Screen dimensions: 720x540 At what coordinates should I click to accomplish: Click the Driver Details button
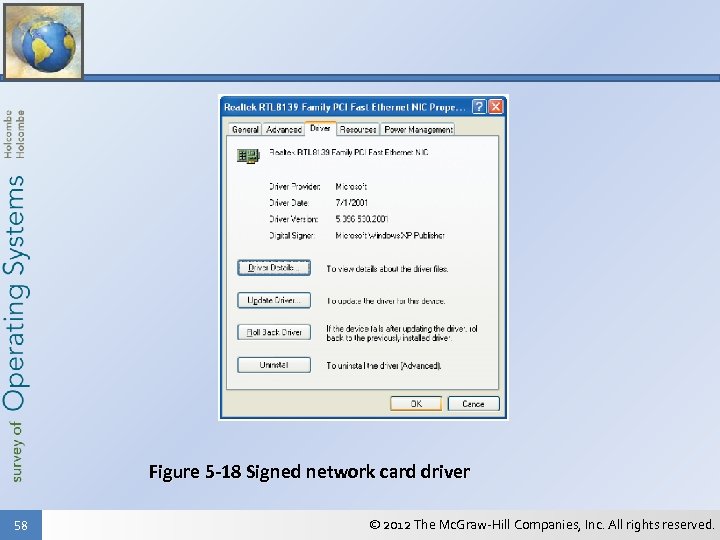[x=274, y=268]
